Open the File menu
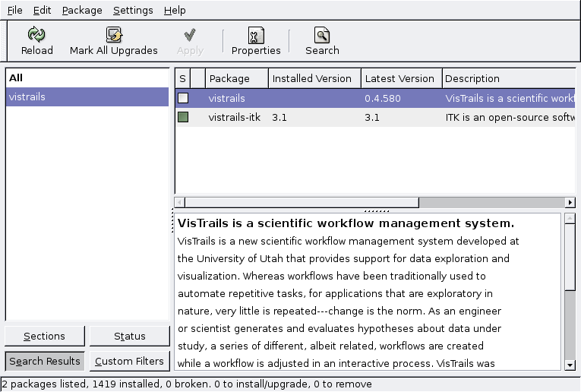 pos(15,11)
